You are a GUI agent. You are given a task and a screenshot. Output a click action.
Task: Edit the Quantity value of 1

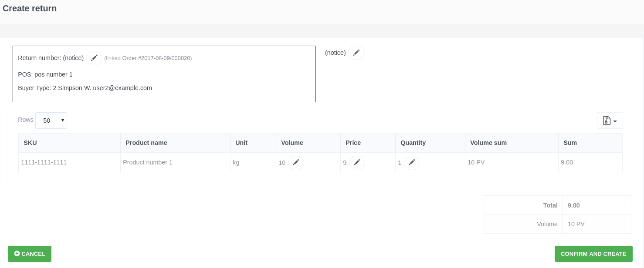pos(412,163)
